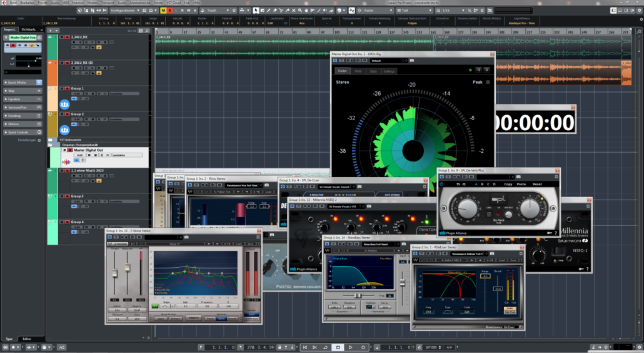Viewport: 644px width, 353px height.
Task: Select the Mute X tool
Action: click(294, 10)
